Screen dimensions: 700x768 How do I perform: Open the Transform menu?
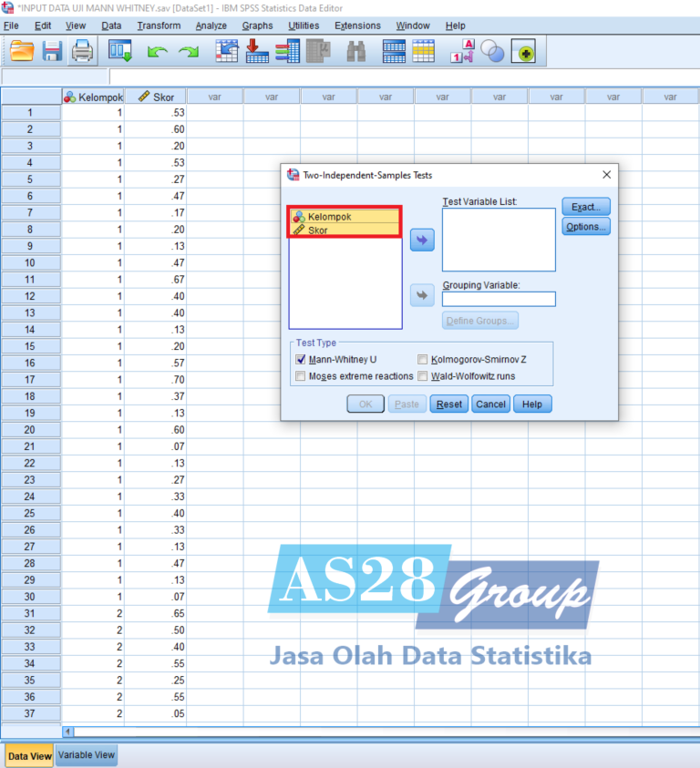click(159, 26)
